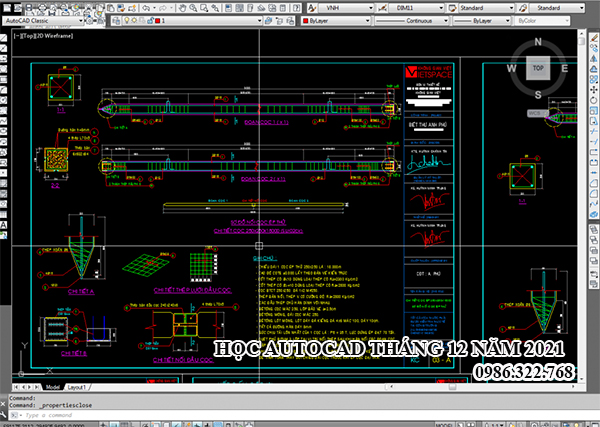The width and height of the screenshot is (600, 427).
Task: Click the red ByLayer color swatch
Action: point(306,21)
